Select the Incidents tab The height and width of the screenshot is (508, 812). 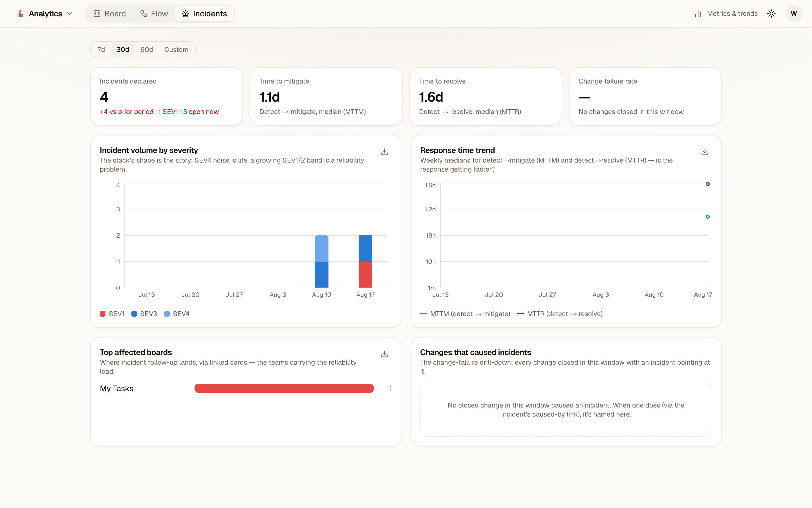tap(204, 14)
